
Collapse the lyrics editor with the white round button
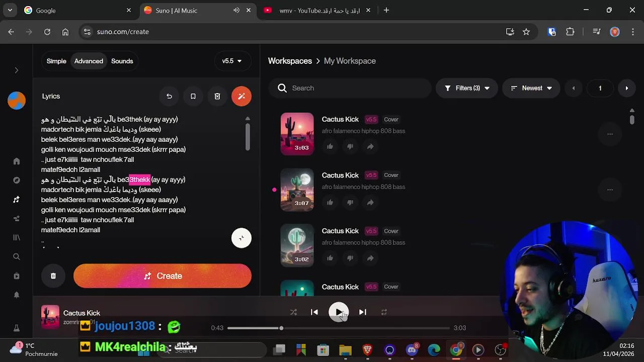click(x=242, y=238)
